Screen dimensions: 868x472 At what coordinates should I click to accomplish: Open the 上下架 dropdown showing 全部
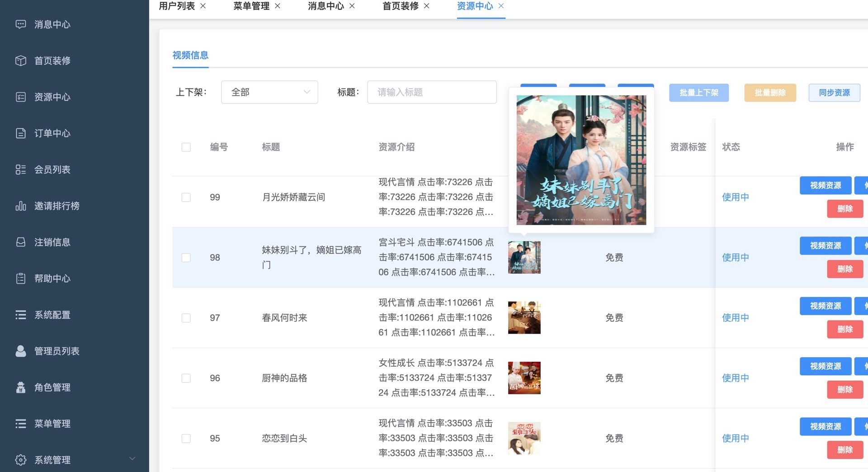tap(269, 92)
